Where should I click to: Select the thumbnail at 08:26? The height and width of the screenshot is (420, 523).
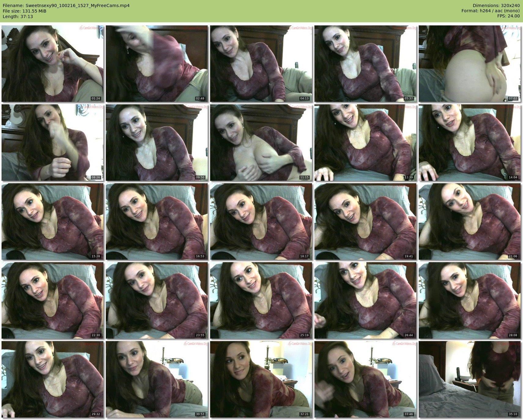pos(52,143)
